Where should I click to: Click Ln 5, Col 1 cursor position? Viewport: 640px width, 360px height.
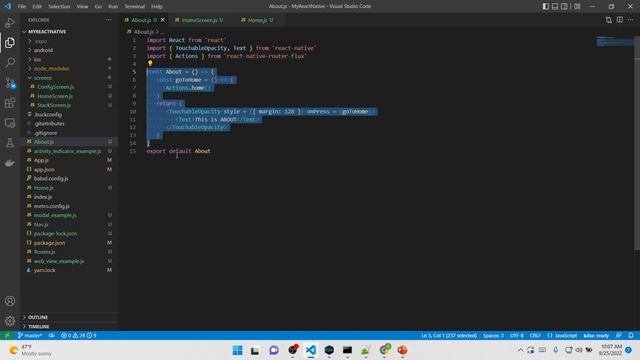pos(449,336)
